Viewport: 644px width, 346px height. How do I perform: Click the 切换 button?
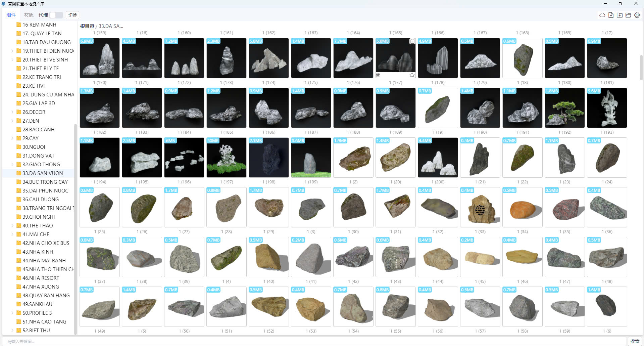pyautogui.click(x=72, y=15)
